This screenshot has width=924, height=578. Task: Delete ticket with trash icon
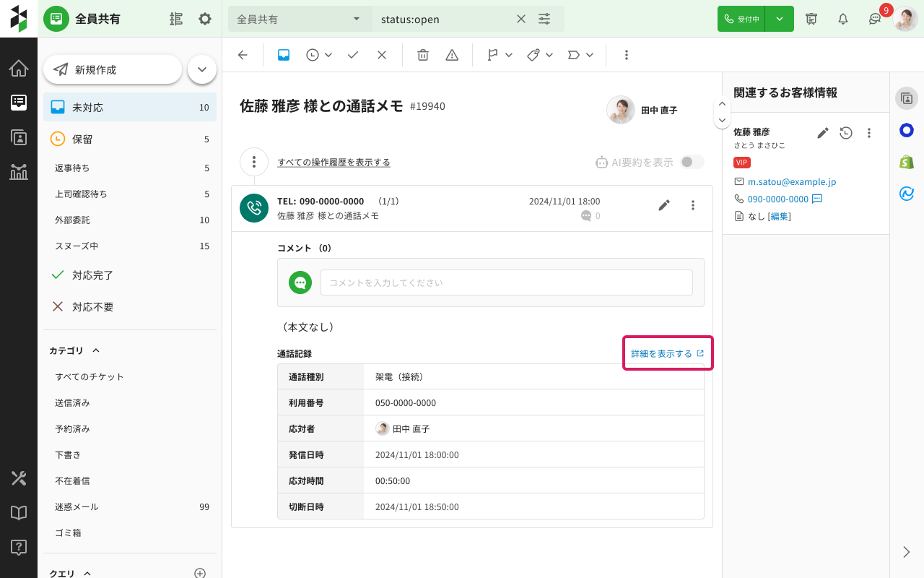[423, 55]
